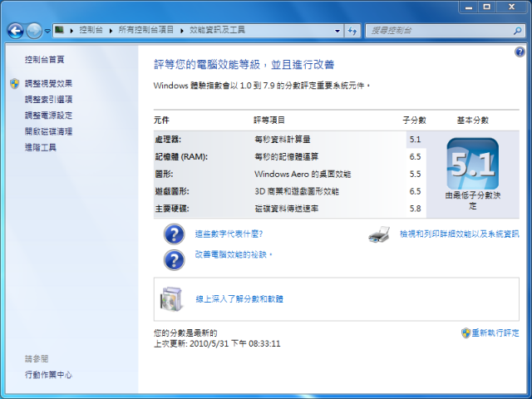The height and width of the screenshot is (399, 532).
Task: Open 控制台首頁 in the sidebar
Action: click(x=44, y=60)
